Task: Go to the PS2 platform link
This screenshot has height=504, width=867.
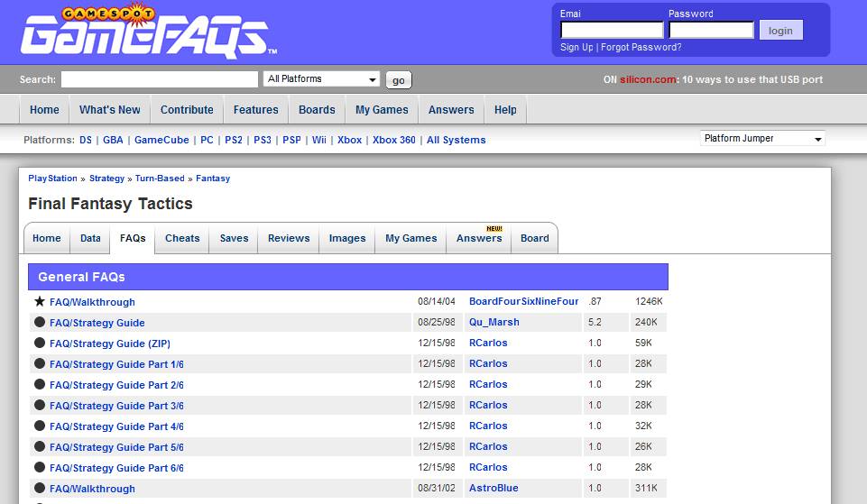Action: [x=234, y=140]
